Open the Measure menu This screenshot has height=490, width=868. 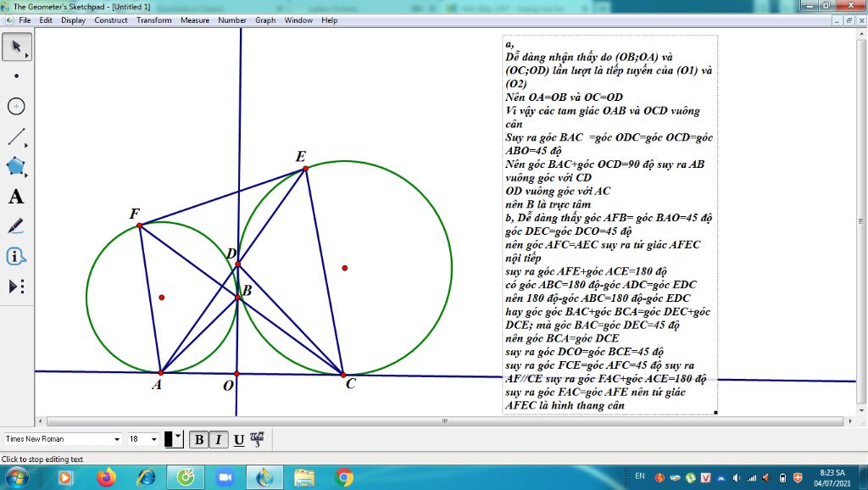click(x=195, y=20)
